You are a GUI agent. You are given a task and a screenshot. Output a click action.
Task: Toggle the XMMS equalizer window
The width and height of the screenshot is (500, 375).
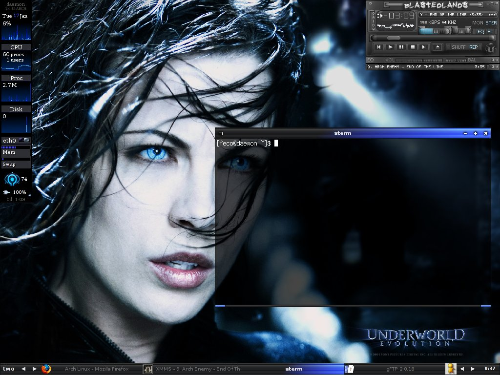[481, 31]
